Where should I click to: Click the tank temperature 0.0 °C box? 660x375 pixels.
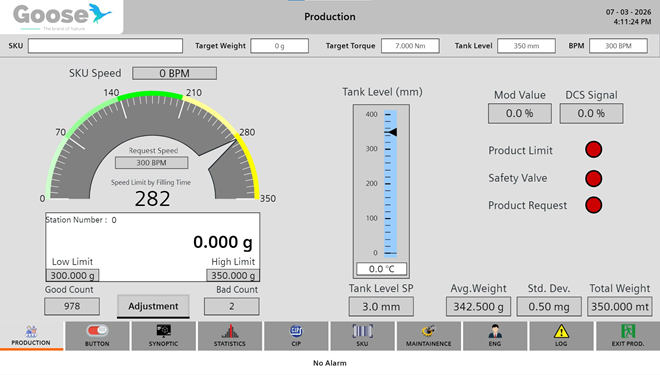point(381,269)
